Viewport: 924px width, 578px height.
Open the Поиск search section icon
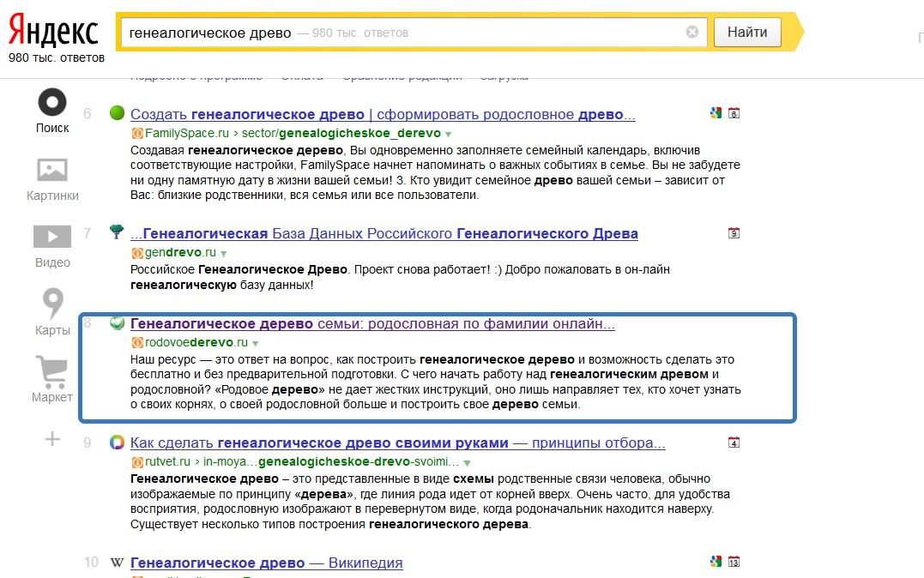click(52, 103)
